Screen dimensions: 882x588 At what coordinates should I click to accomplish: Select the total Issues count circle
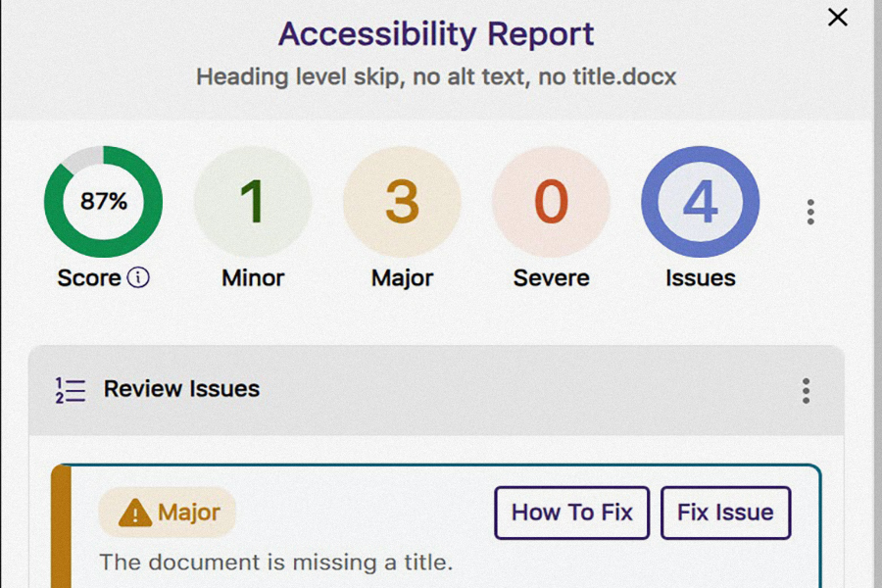[x=699, y=201]
